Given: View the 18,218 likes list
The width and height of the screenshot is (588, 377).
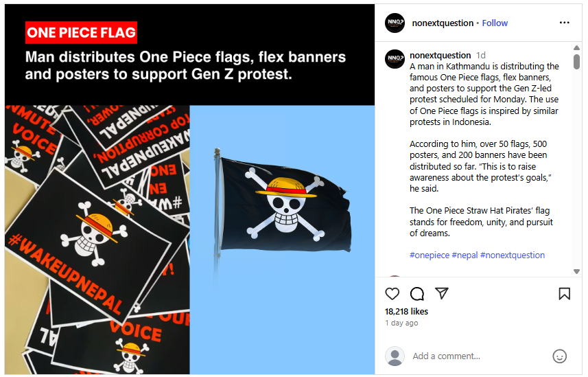Looking at the screenshot, I should (406, 311).
